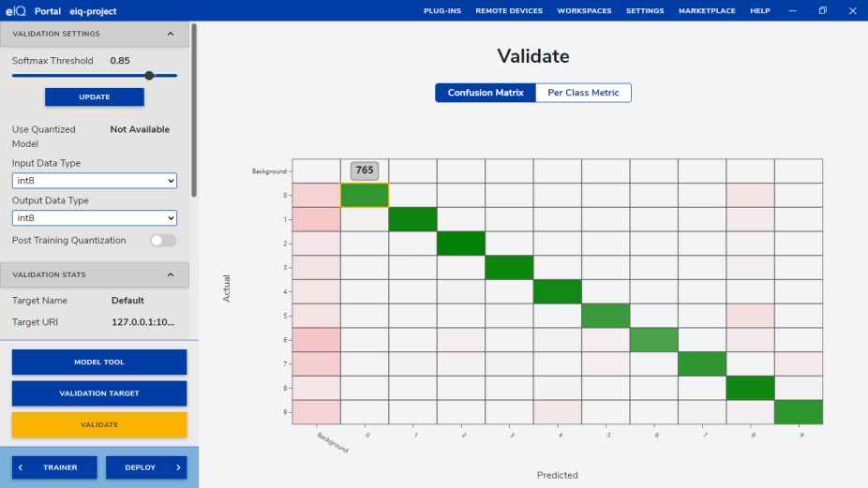Open the Input Data Type dropdown

(95, 181)
